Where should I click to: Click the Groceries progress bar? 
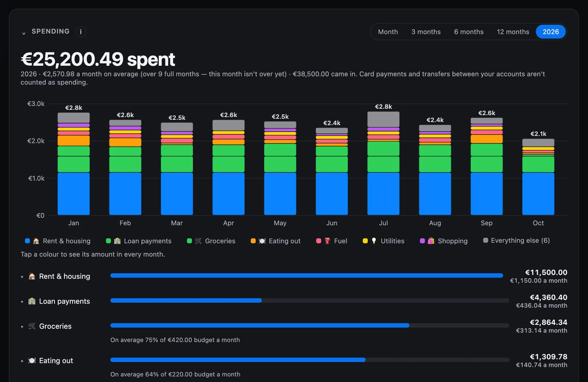pyautogui.click(x=310, y=325)
